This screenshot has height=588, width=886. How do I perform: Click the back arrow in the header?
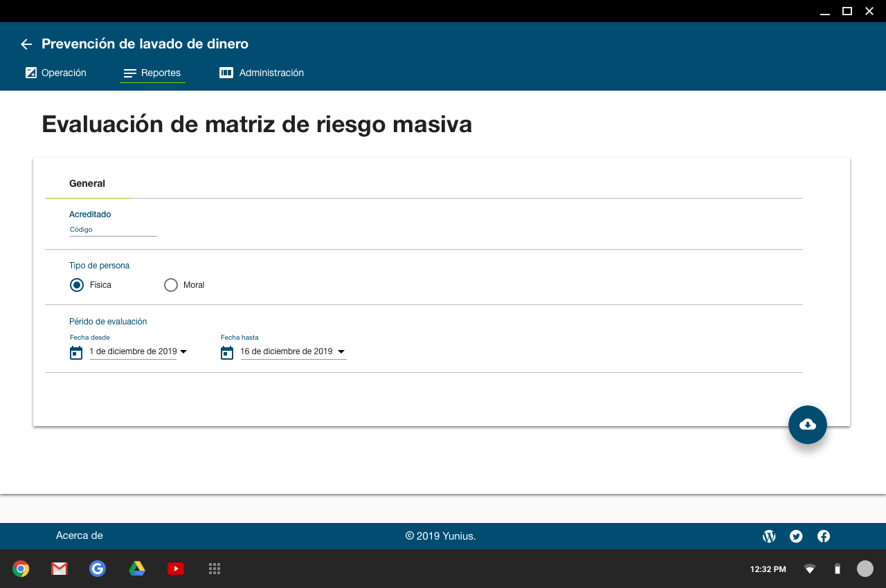26,44
